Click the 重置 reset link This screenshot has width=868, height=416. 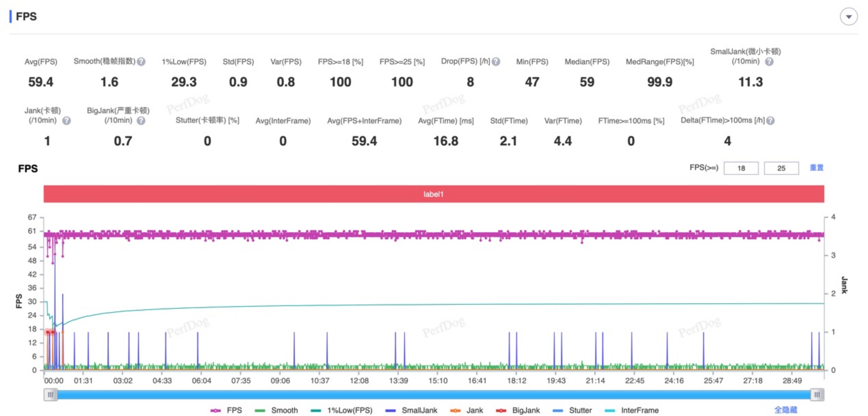(816, 168)
